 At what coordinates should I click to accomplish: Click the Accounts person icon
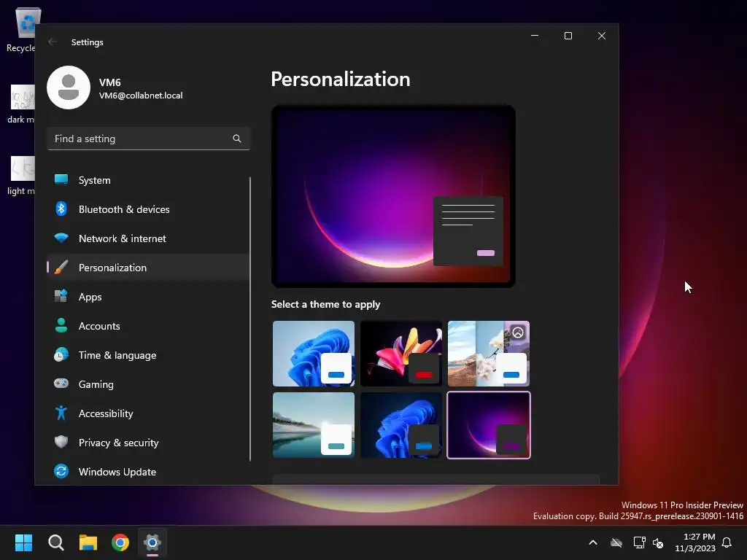[61, 325]
